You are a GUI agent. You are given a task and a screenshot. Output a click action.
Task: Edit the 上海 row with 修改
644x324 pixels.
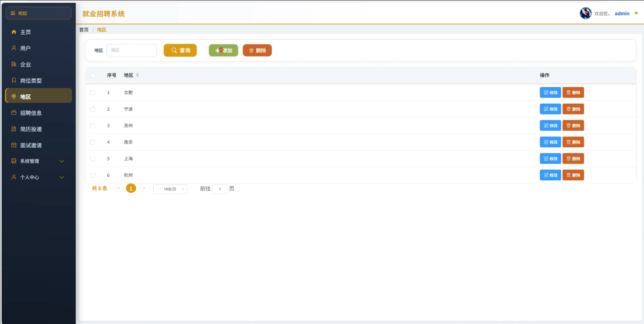pos(550,159)
